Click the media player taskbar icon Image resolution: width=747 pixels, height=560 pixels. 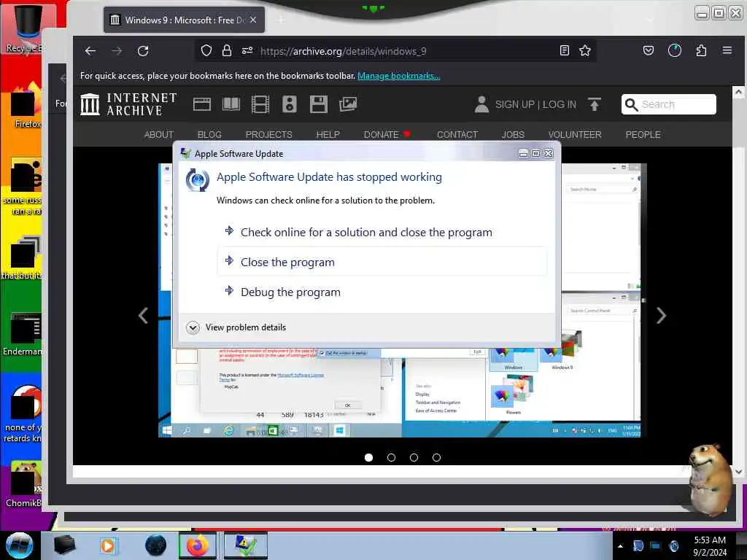point(108,545)
